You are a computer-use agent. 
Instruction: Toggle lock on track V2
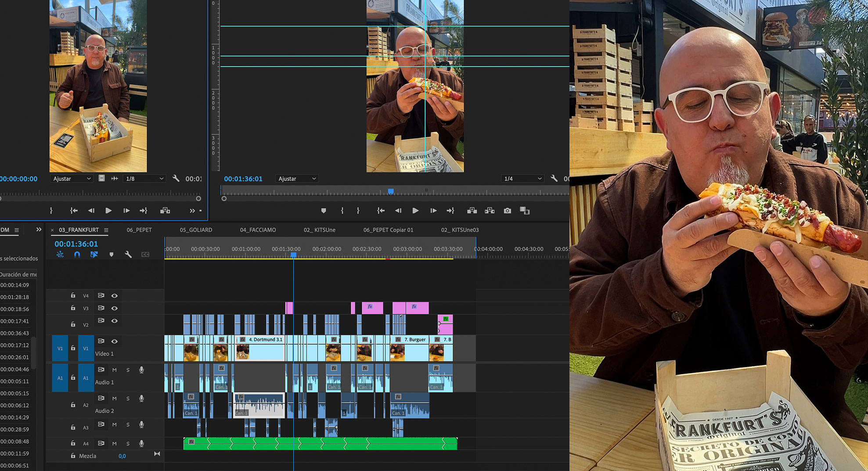73,324
